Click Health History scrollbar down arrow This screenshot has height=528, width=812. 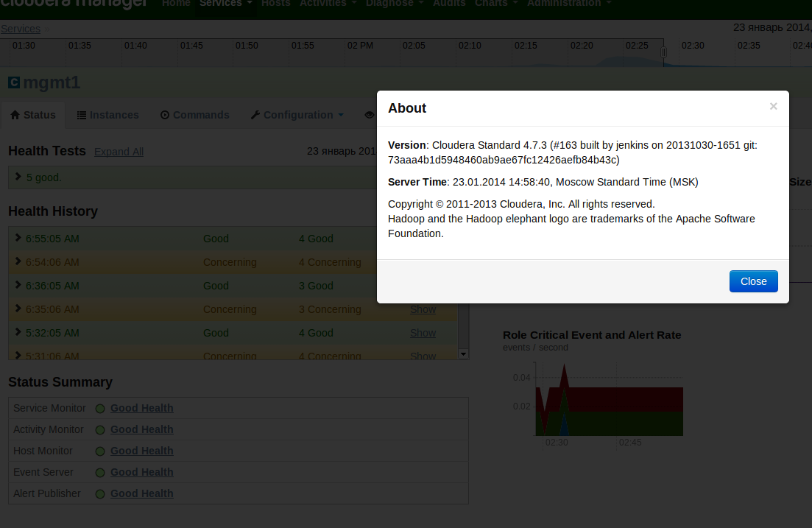(464, 354)
